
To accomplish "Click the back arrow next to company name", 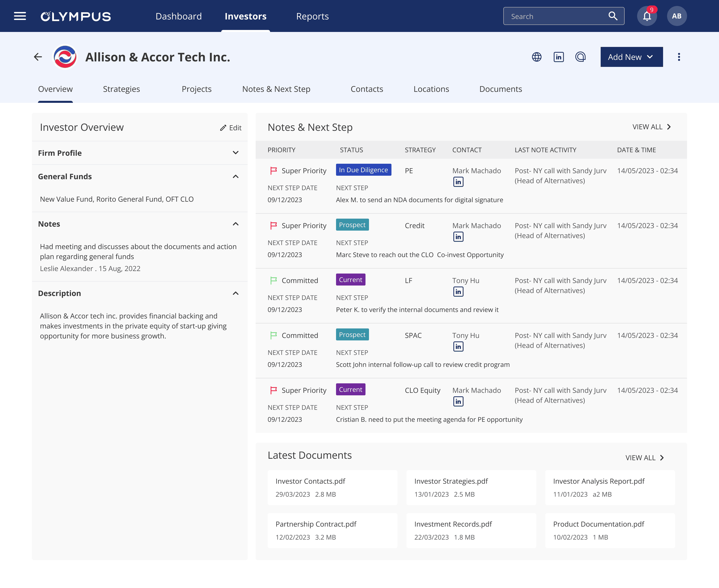I will pyautogui.click(x=38, y=57).
